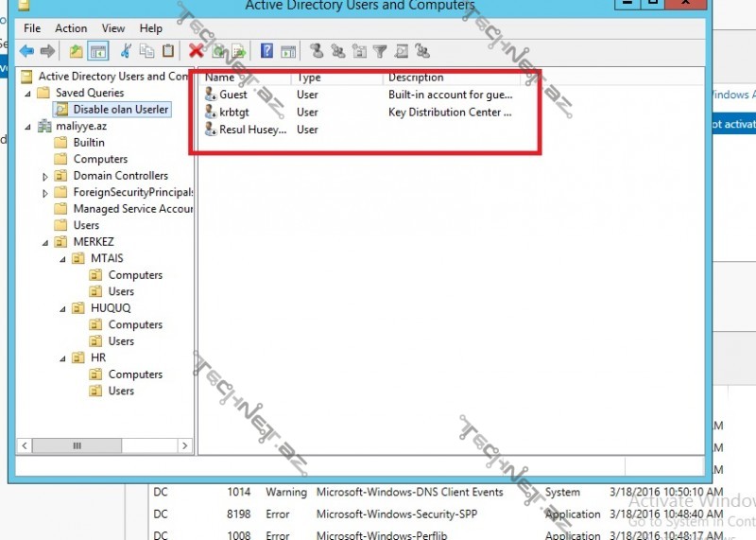
Task: Expand the ForeignSecurityPrincipals node
Action: [45, 193]
